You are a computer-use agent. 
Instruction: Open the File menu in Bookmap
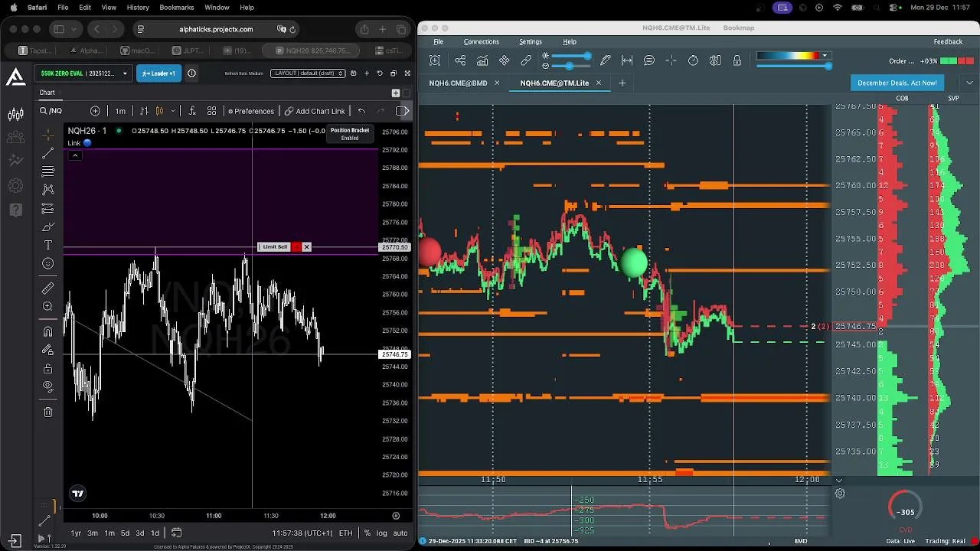point(438,41)
